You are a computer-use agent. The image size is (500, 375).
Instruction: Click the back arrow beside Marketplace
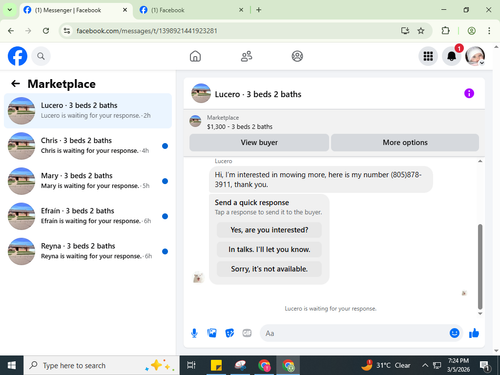[x=16, y=83]
